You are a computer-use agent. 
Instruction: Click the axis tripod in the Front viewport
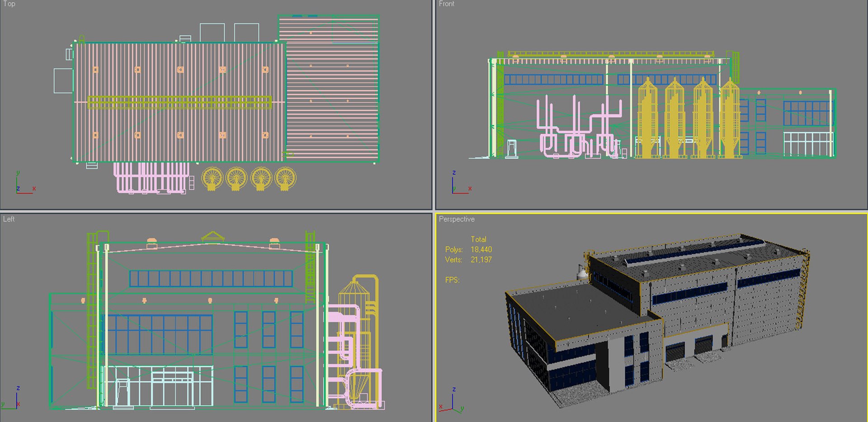coord(462,183)
